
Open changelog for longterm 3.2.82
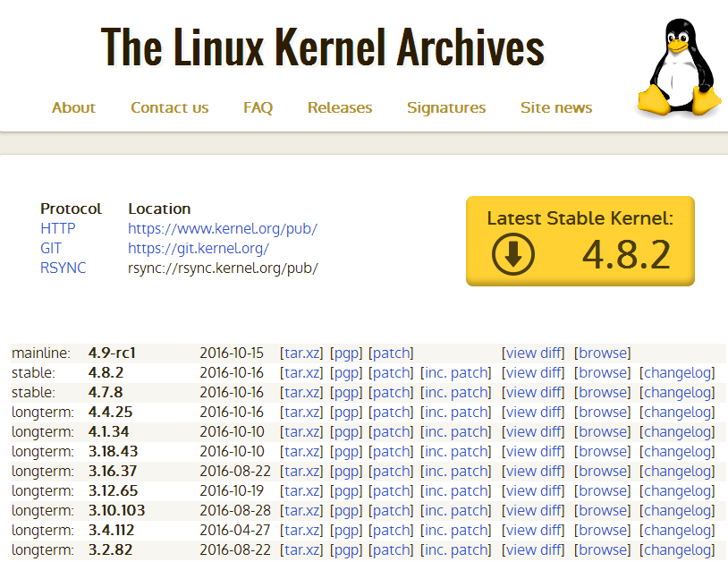pos(677,550)
